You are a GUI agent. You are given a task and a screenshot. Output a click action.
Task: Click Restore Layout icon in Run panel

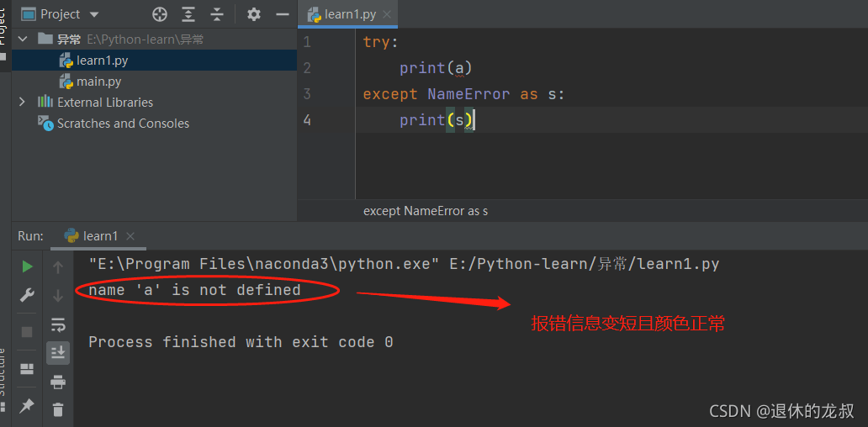click(x=27, y=369)
